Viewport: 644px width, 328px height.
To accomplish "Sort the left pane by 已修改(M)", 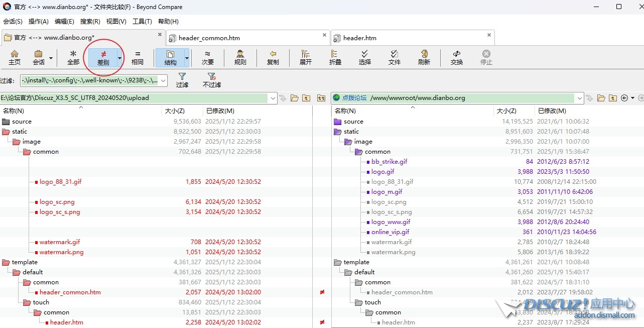I will pos(220,111).
